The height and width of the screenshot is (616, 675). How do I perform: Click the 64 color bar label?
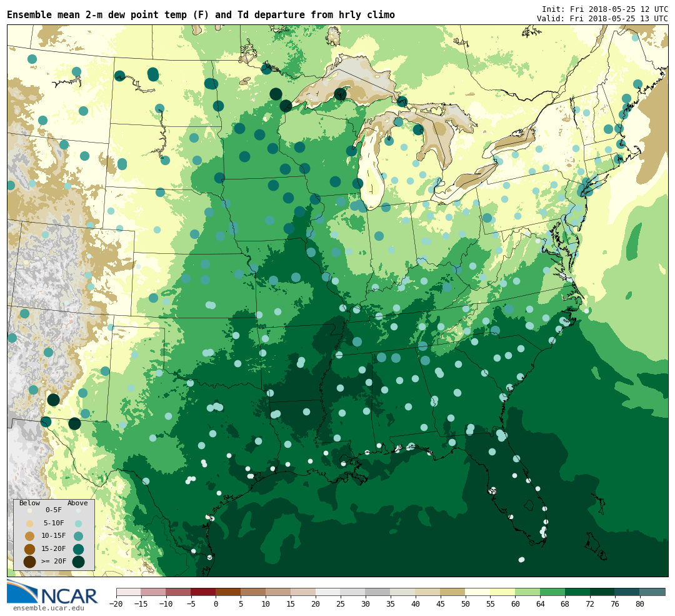coord(541,604)
